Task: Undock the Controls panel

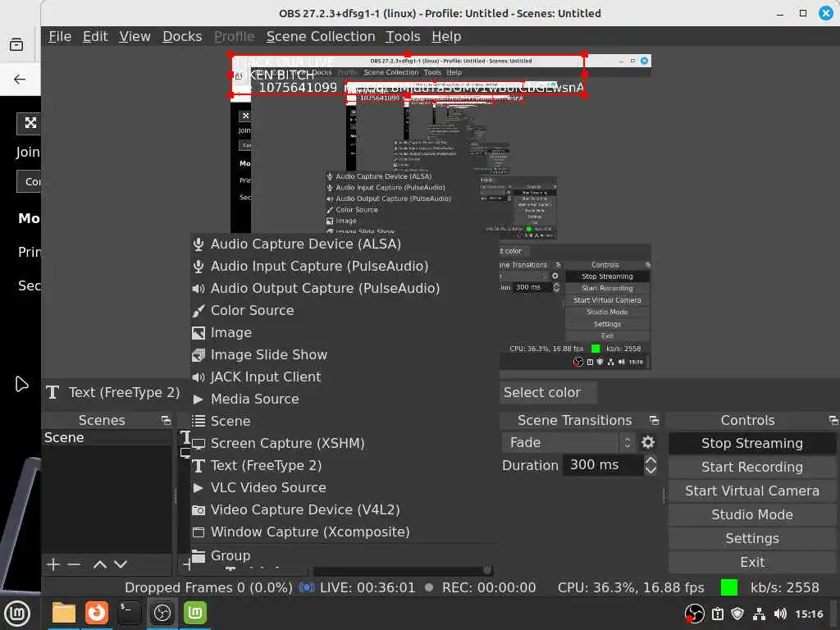Action: tap(833, 421)
